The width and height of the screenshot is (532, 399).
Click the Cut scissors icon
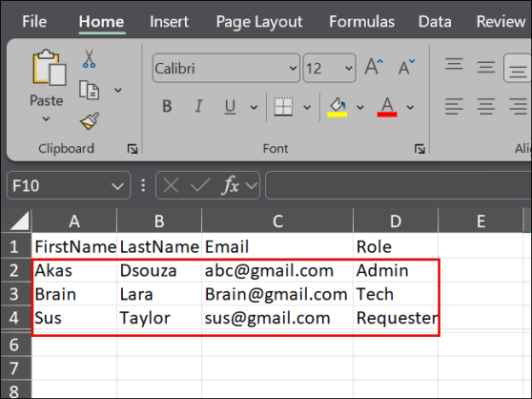coord(89,58)
